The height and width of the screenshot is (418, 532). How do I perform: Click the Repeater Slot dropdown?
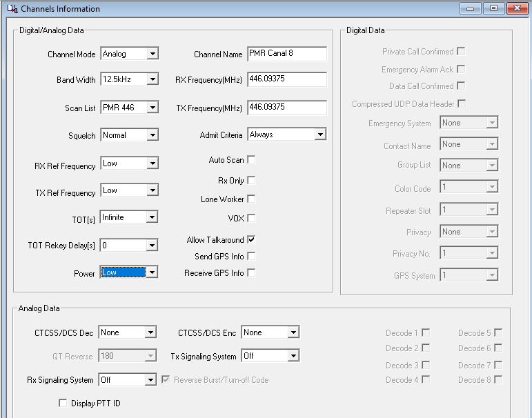[x=469, y=209]
